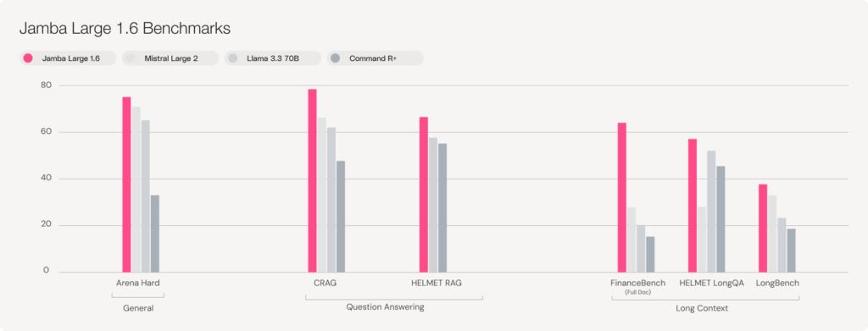868x331 pixels.
Task: Select the pink Jamba bar in HELMET LongQA
Action: coord(693,206)
